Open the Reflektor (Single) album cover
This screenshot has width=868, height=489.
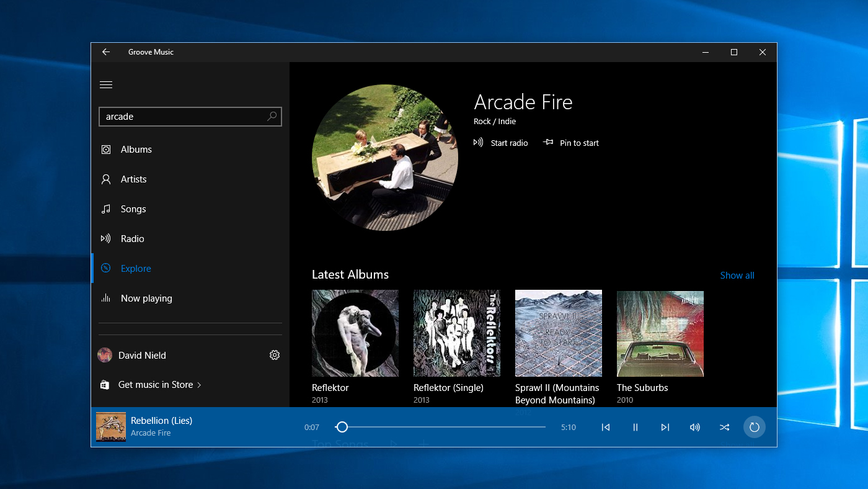pos(457,333)
